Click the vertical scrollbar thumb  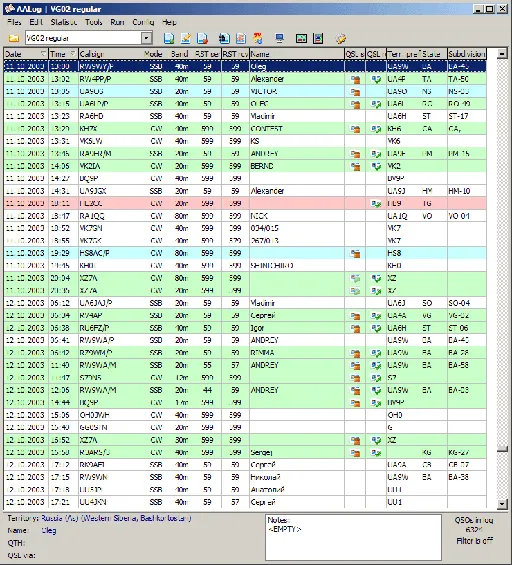pyautogui.click(x=502, y=449)
